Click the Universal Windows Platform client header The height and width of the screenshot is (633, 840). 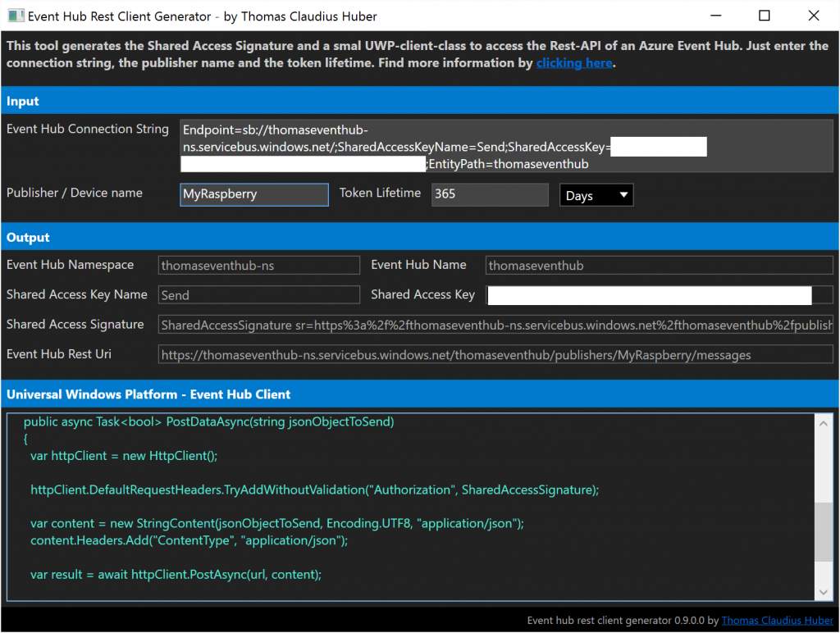pyautogui.click(x=148, y=394)
